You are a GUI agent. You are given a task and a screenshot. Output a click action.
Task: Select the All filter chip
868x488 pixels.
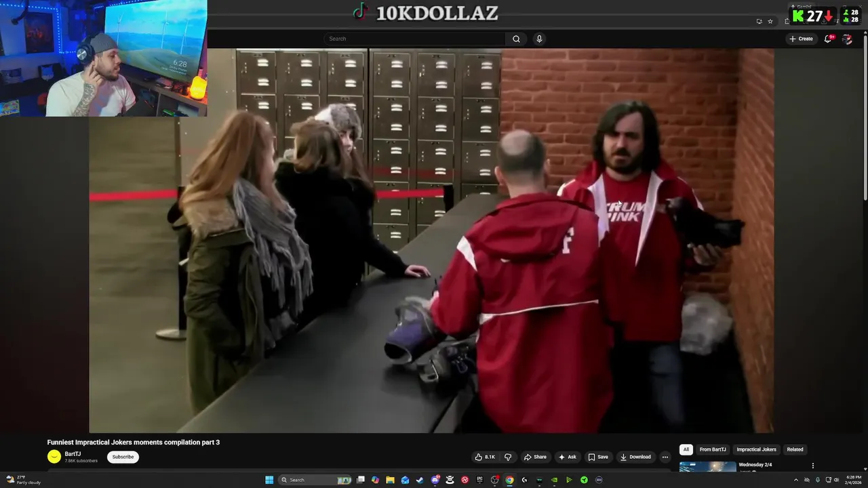[x=686, y=449]
